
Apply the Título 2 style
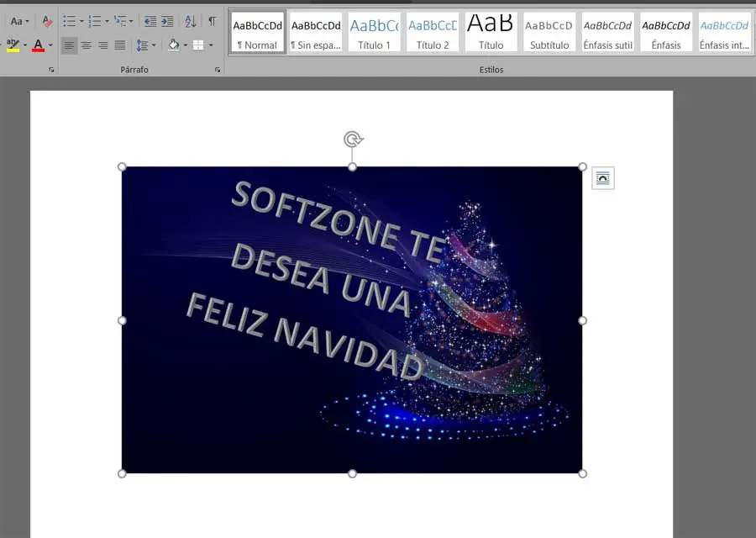click(x=433, y=32)
